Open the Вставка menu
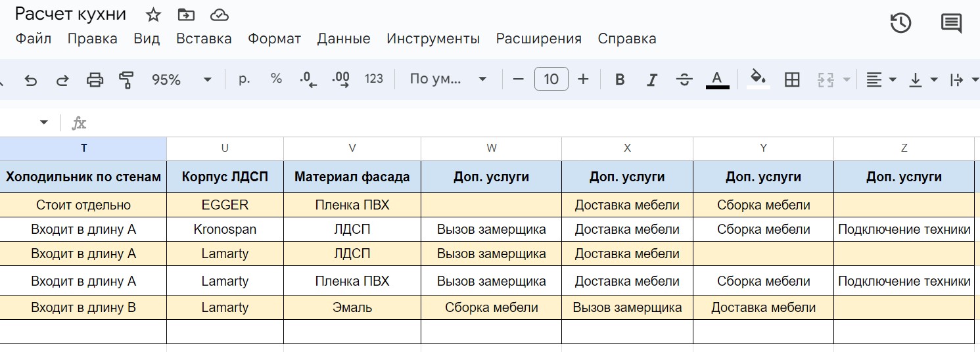980x352 pixels. point(204,39)
